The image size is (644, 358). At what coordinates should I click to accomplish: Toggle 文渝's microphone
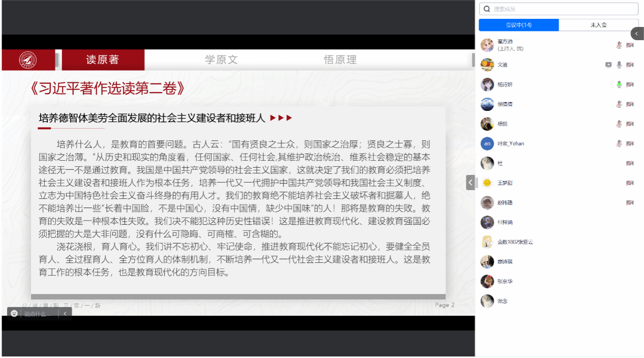(x=619, y=65)
